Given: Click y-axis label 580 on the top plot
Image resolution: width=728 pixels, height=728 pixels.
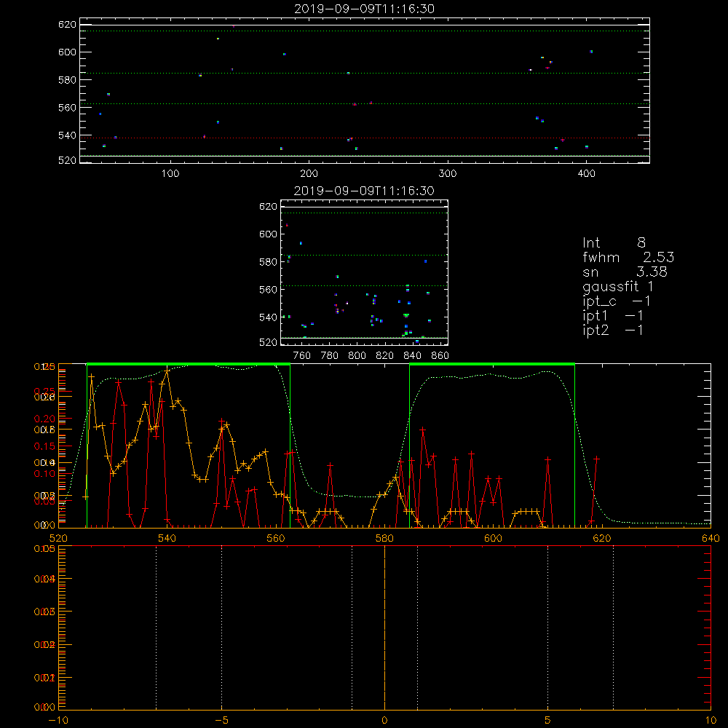Looking at the screenshot, I should (67, 80).
